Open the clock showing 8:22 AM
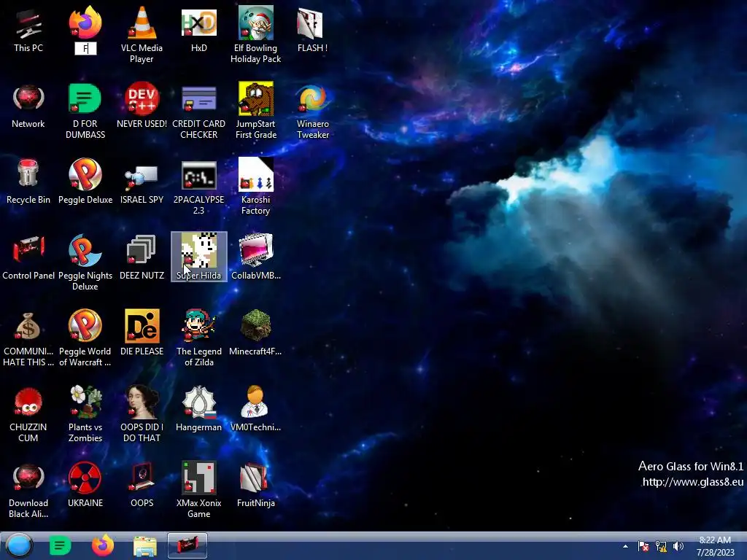The height and width of the screenshot is (560, 747). tap(715, 546)
